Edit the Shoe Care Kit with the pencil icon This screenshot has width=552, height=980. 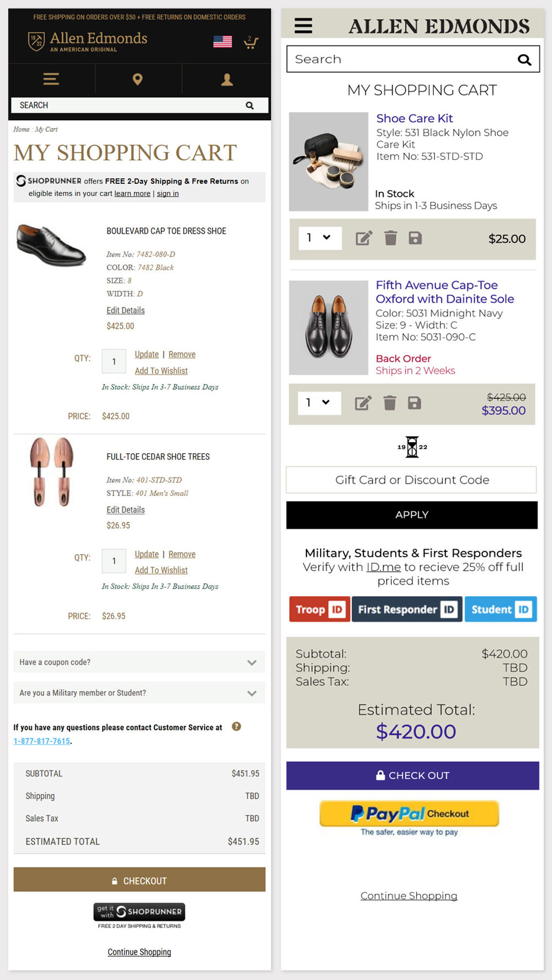[363, 238]
